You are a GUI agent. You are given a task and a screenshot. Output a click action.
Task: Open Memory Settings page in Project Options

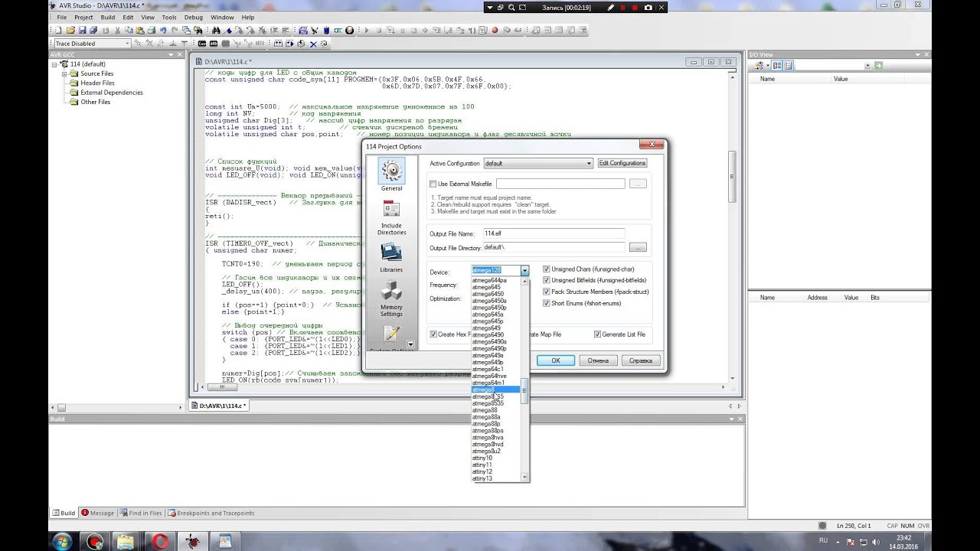[x=391, y=299]
